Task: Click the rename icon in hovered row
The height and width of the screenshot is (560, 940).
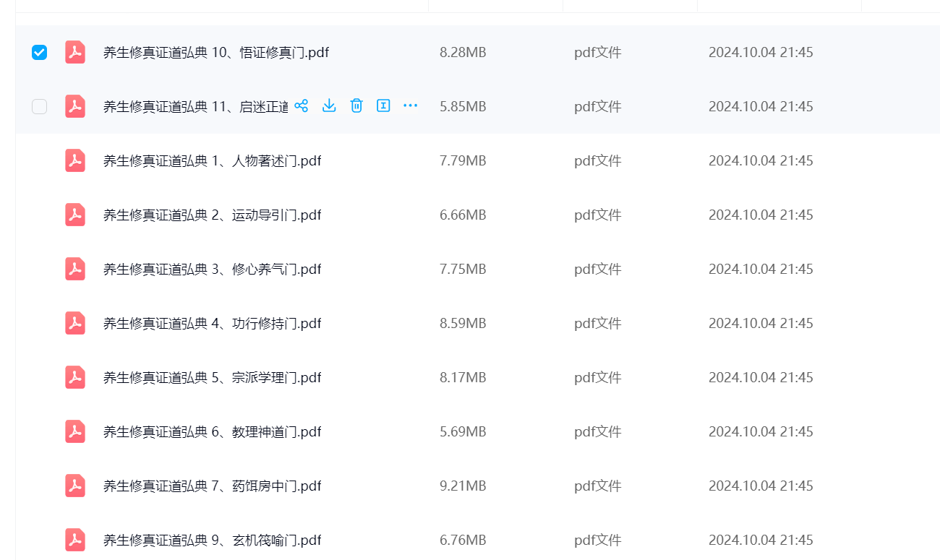Action: [383, 106]
